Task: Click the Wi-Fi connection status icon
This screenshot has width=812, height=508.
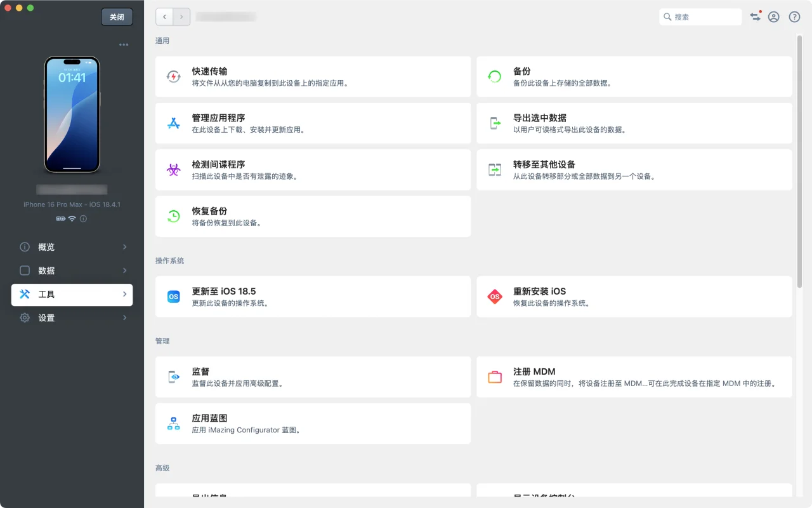Action: tap(72, 218)
